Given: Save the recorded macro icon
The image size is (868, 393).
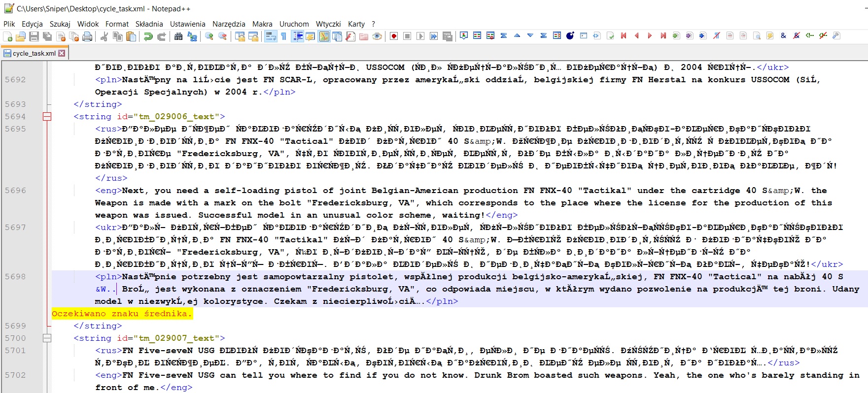Looking at the screenshot, I should point(447,36).
